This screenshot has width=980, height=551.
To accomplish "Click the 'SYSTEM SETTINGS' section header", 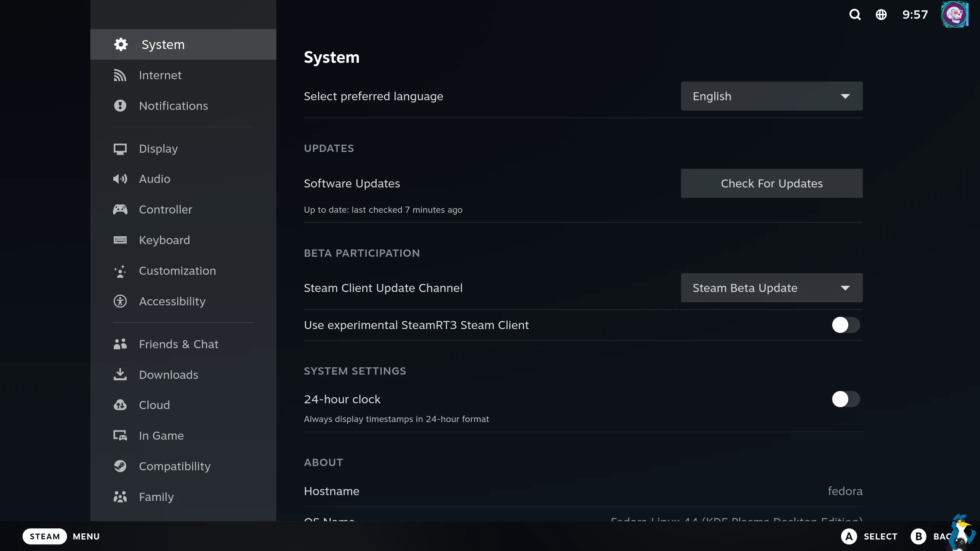I will point(355,371).
